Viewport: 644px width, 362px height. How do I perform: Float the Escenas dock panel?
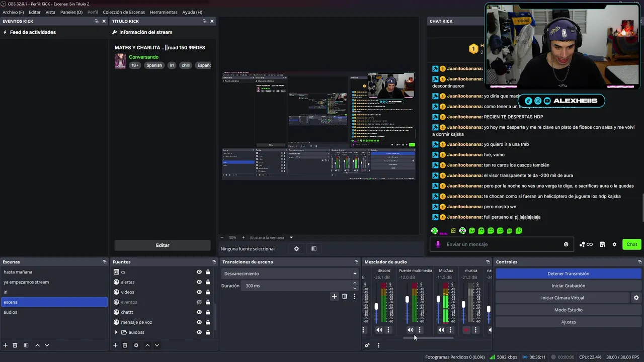(105, 262)
